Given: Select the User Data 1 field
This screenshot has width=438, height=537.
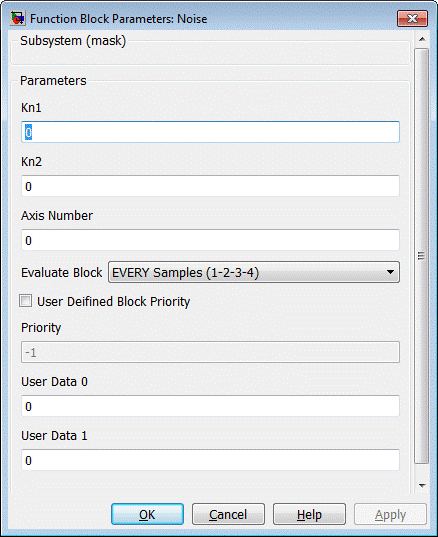Looking at the screenshot, I should (210, 460).
